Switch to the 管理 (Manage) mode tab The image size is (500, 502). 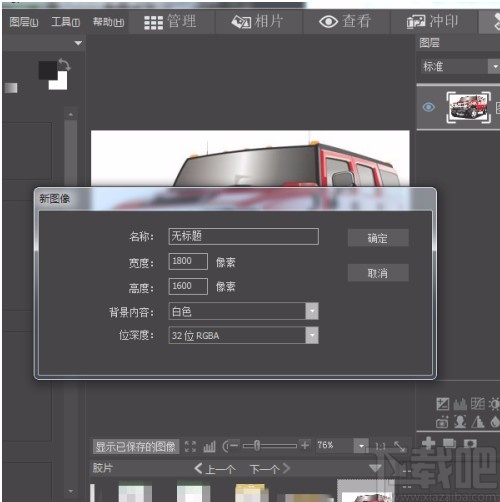pos(170,22)
